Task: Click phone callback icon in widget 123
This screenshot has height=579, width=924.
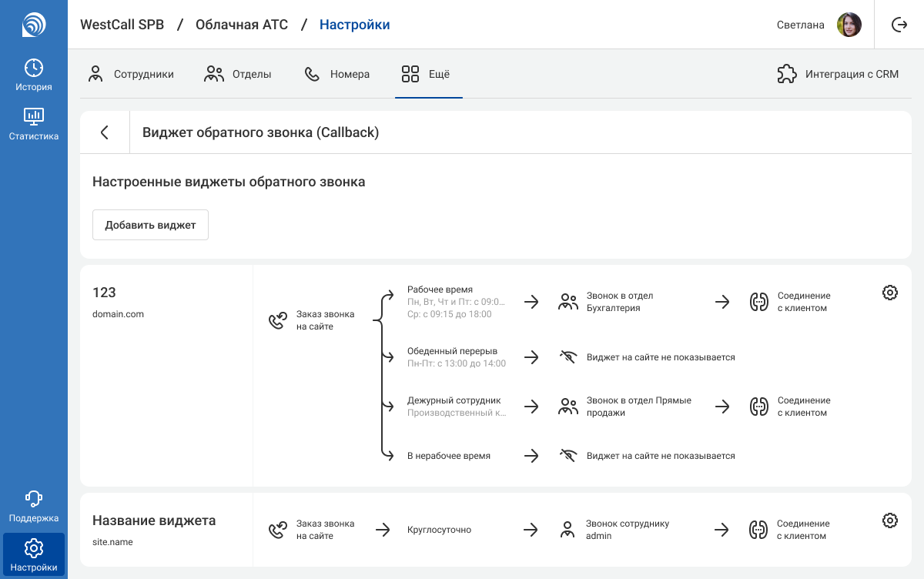Action: [278, 321]
